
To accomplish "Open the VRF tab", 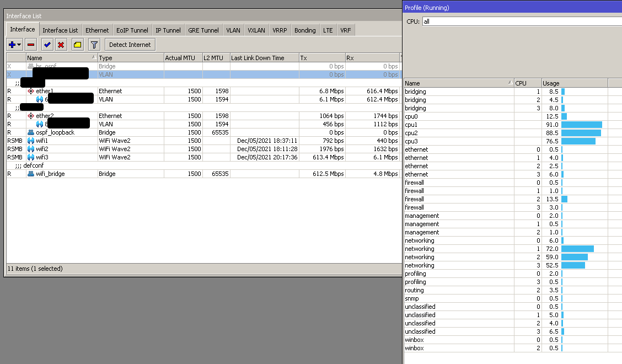I will click(x=346, y=30).
